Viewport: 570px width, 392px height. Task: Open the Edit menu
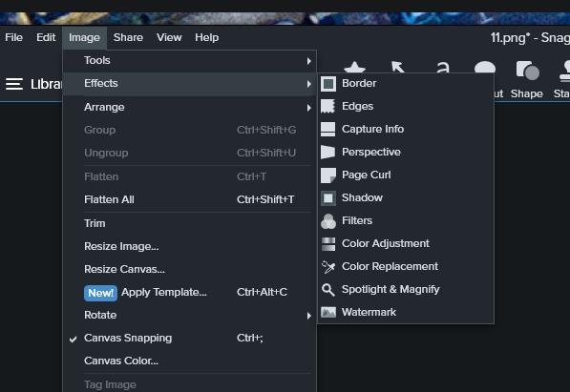46,37
